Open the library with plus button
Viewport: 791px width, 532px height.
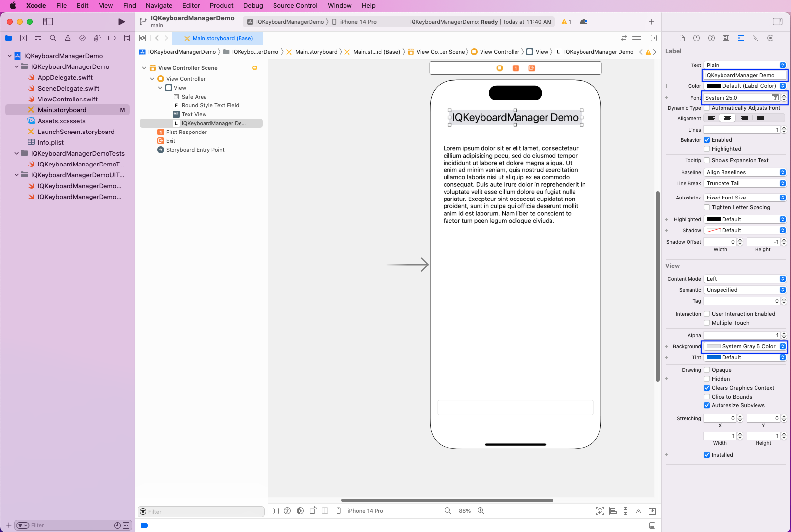(652, 22)
